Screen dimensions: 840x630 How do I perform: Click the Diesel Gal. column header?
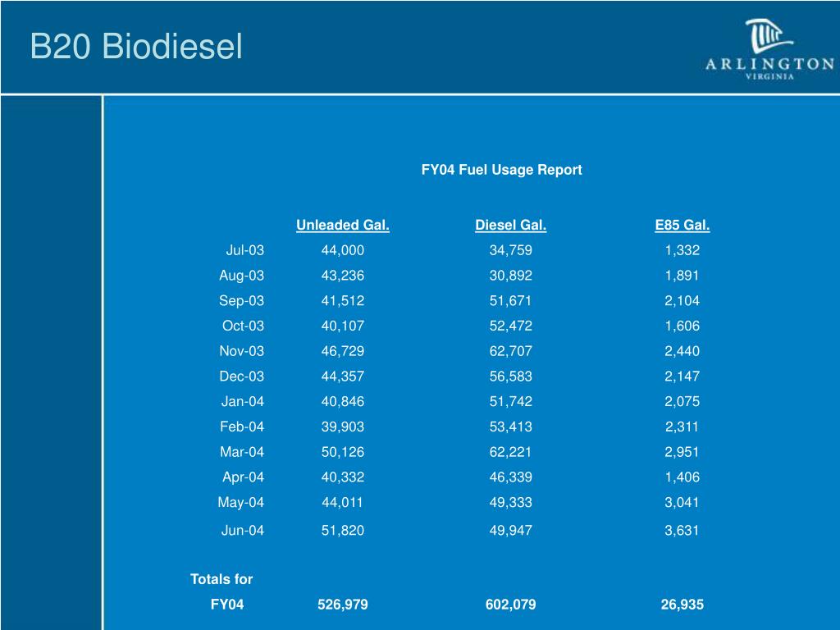point(510,225)
